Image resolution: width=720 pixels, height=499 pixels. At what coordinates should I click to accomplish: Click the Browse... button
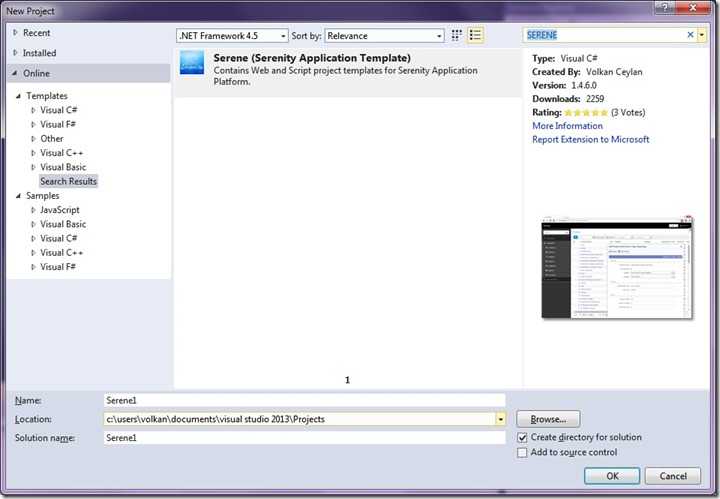pos(548,419)
